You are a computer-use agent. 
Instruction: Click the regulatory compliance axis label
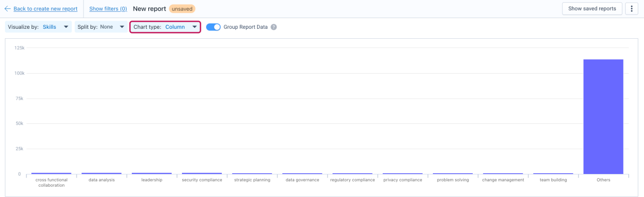pos(352,180)
